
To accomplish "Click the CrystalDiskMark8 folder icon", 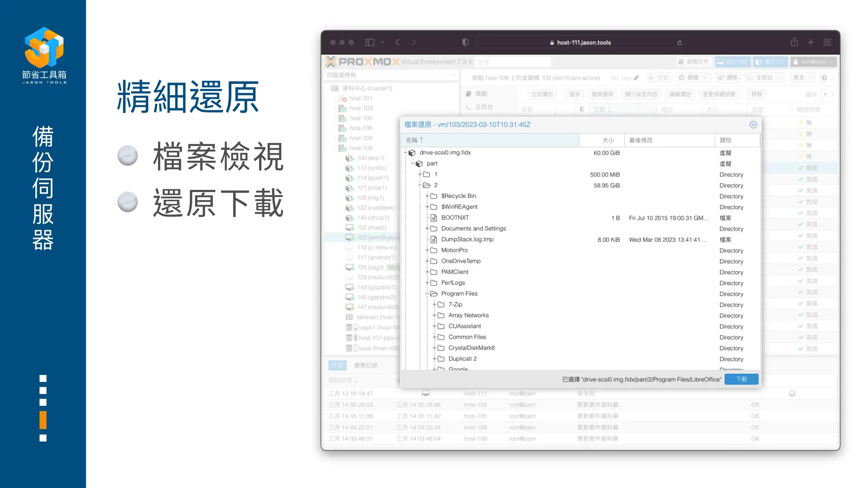I will click(x=441, y=348).
